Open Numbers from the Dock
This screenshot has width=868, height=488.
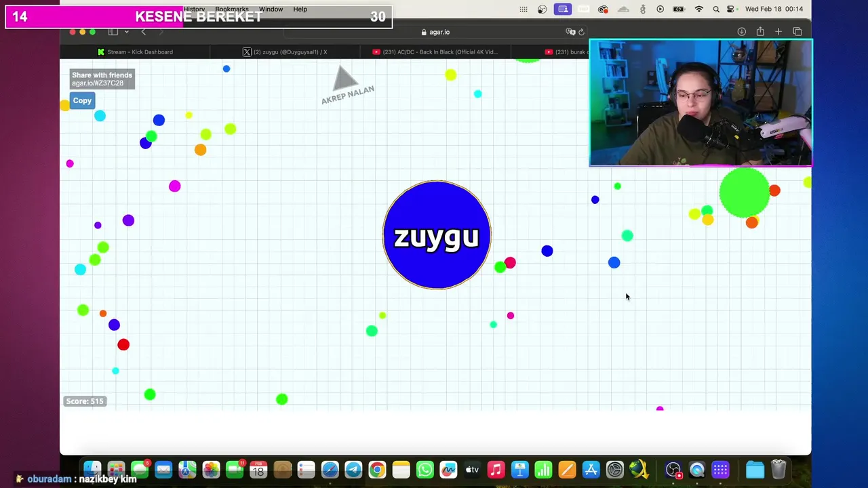click(x=543, y=469)
